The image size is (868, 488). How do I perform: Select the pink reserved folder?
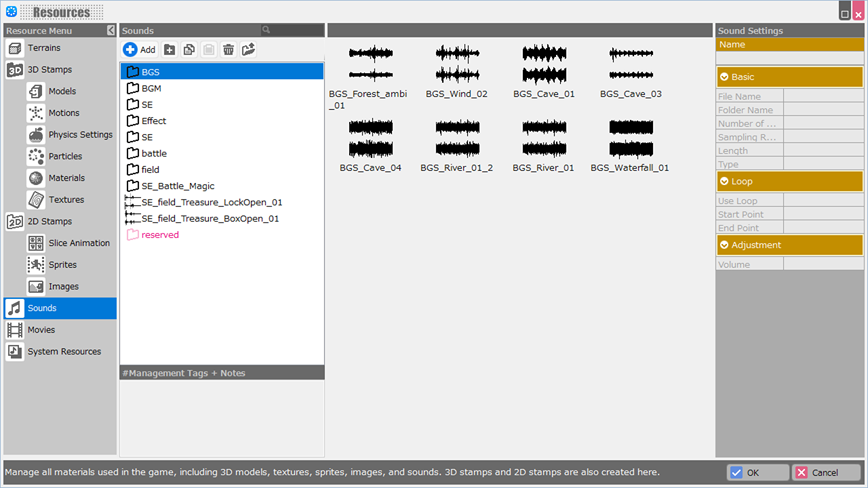click(x=159, y=235)
